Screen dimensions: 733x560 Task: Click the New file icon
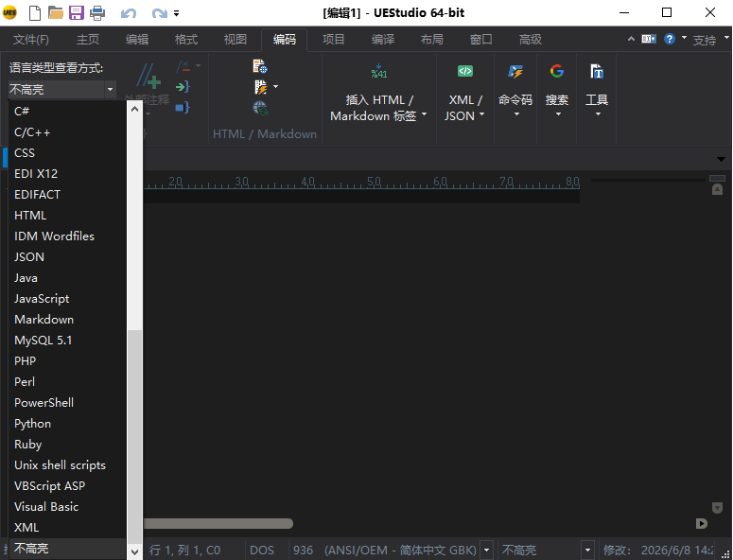[35, 13]
